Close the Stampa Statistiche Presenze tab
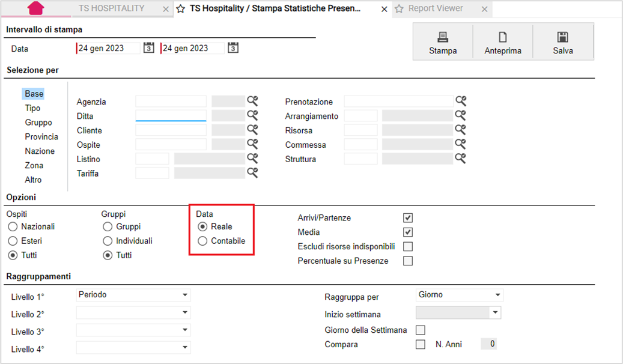Screen dimensions: 623x364 384,9
